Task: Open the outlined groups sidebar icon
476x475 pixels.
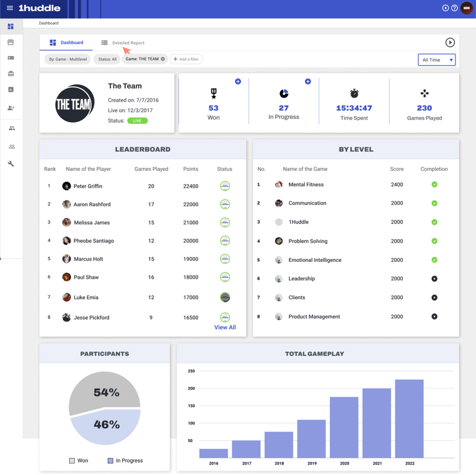Action: (x=12, y=147)
